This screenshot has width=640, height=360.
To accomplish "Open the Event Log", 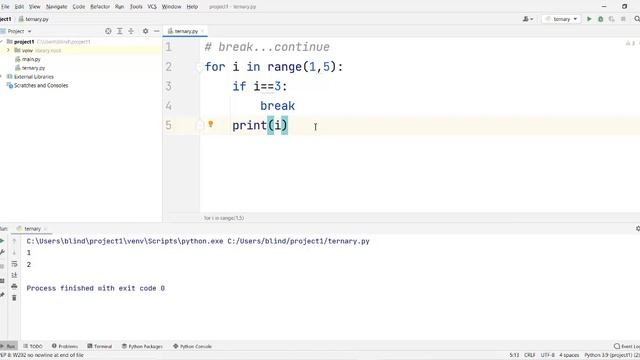I will [x=627, y=346].
